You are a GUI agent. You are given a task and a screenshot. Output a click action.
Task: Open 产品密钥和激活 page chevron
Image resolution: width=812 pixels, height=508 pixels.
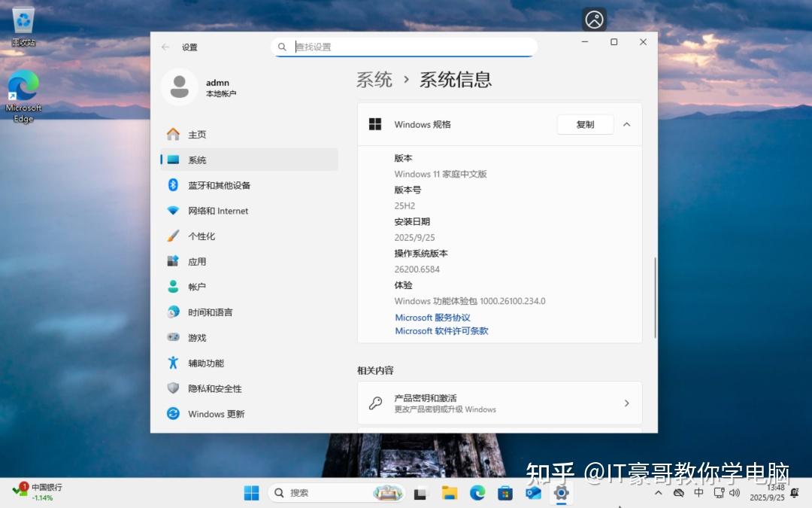626,403
